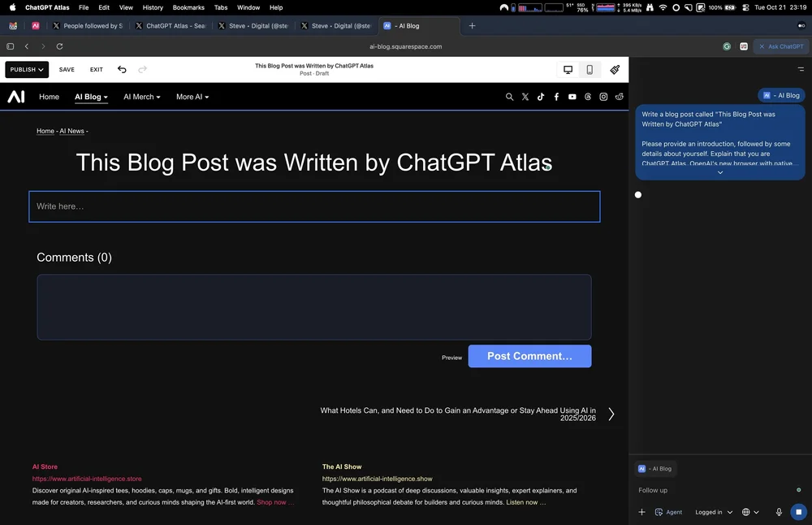The height and width of the screenshot is (525, 812).
Task: Reload the page with the refresh icon
Action: pyautogui.click(x=59, y=46)
